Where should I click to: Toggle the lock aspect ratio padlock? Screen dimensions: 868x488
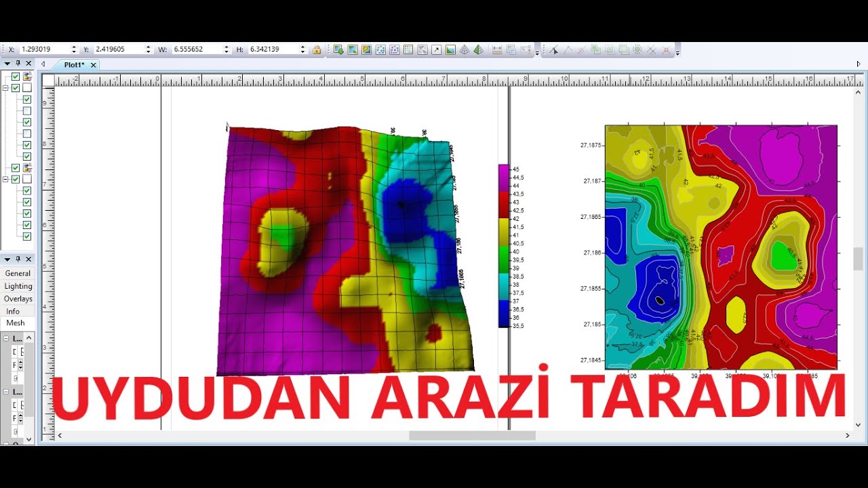point(317,49)
